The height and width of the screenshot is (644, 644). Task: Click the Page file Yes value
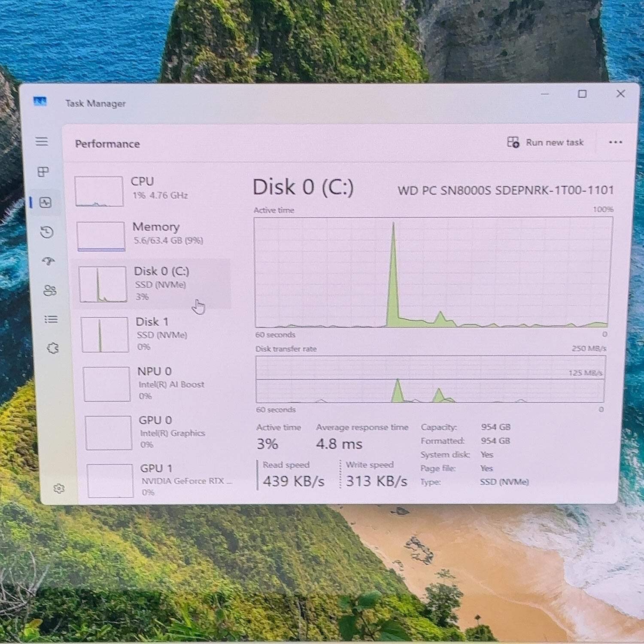[486, 468]
